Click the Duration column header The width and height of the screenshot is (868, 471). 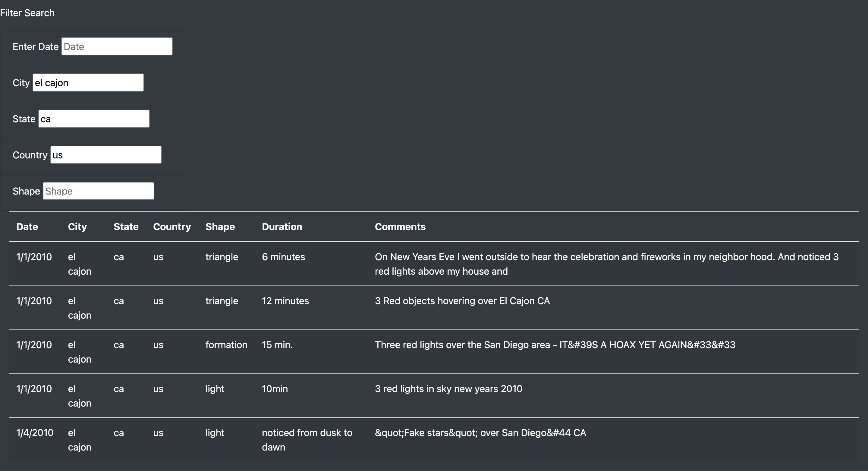click(x=282, y=226)
